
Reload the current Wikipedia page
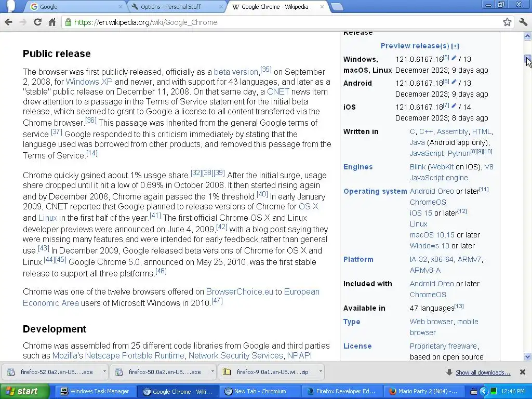[37, 22]
